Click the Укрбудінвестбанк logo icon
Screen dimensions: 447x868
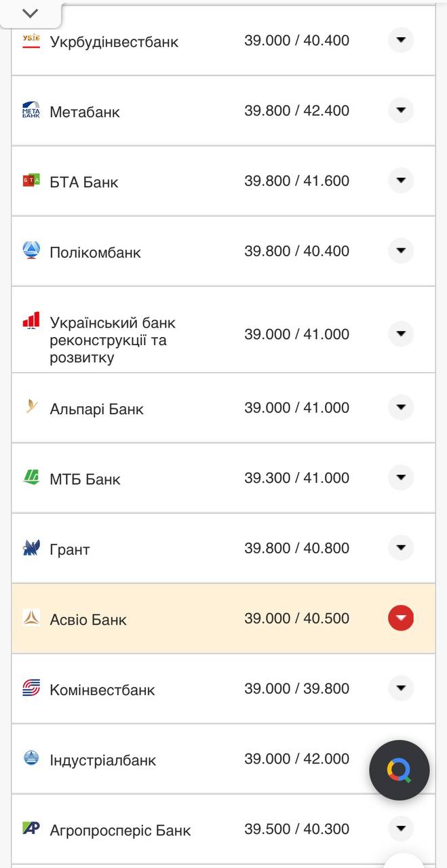click(31, 41)
